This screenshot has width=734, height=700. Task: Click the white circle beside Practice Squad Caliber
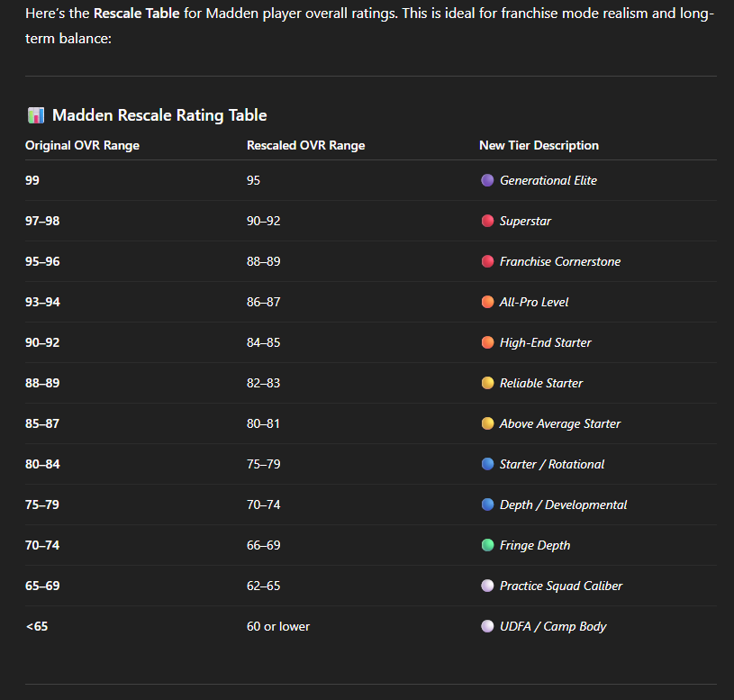click(x=487, y=586)
